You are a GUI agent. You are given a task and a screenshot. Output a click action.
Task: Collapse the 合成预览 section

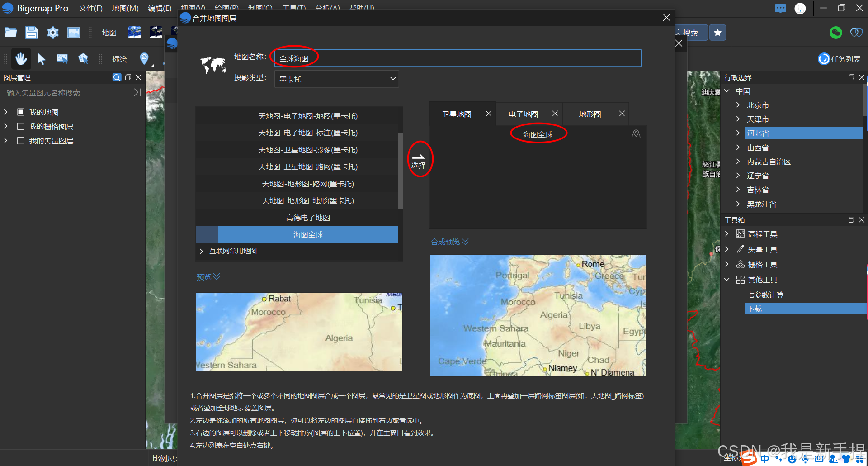click(x=450, y=242)
